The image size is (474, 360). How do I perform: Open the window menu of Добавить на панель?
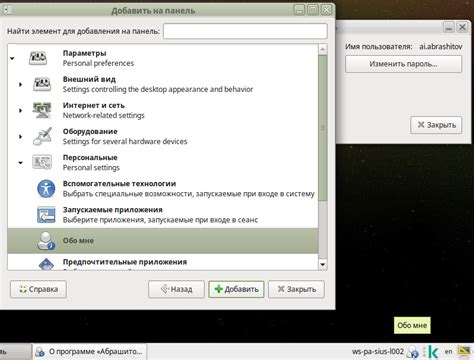[x=6, y=10]
